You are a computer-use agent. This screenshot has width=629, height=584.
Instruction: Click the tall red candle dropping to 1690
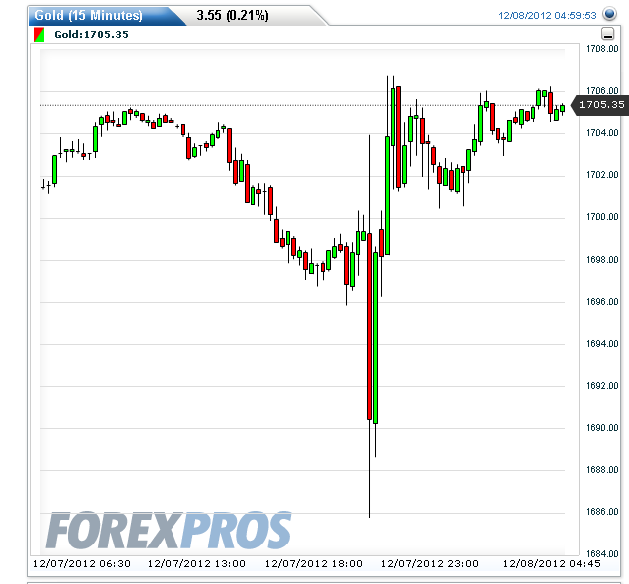(x=369, y=326)
